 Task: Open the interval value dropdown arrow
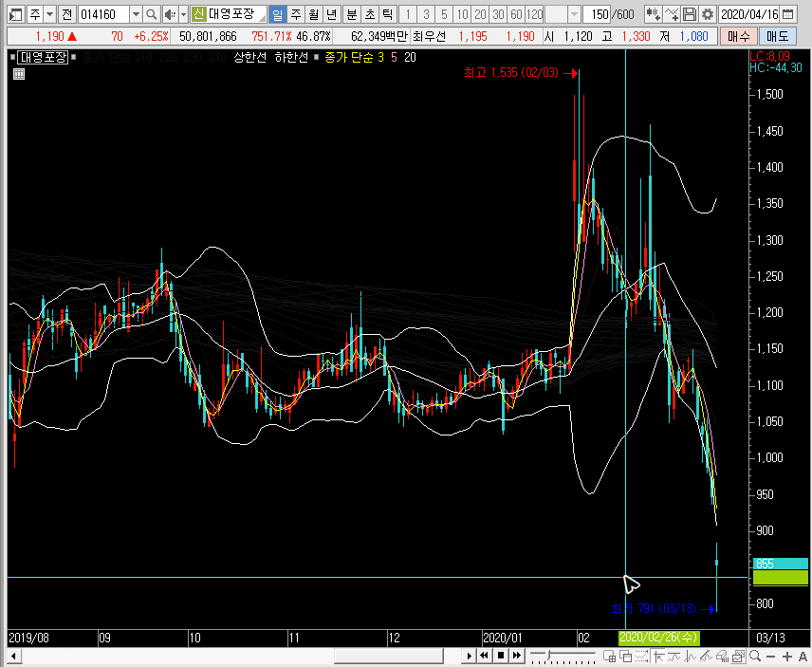[x=574, y=14]
